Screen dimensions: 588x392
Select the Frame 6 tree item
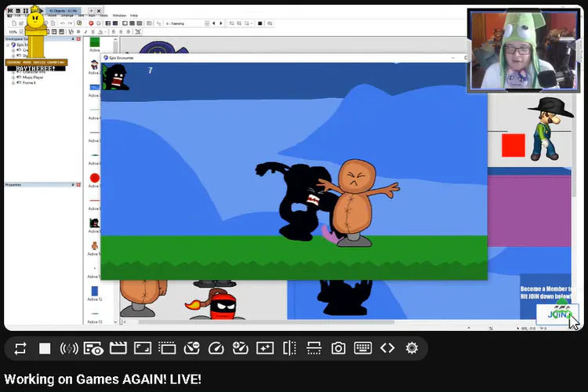pyautogui.click(x=29, y=82)
